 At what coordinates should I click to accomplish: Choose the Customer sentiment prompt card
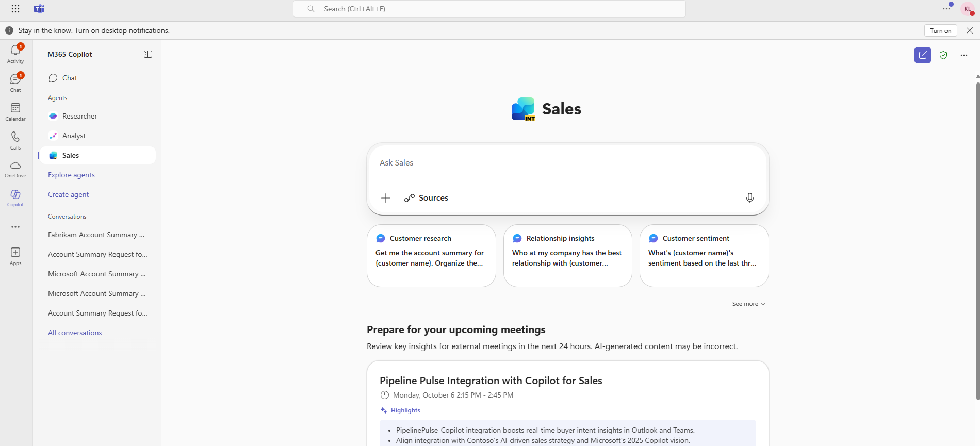pyautogui.click(x=704, y=256)
